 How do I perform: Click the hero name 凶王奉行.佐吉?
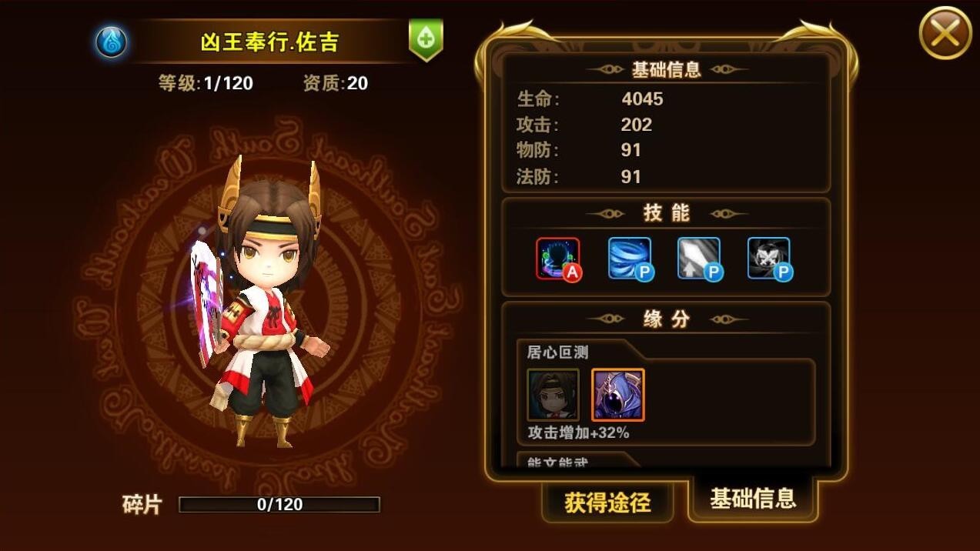pos(269,42)
